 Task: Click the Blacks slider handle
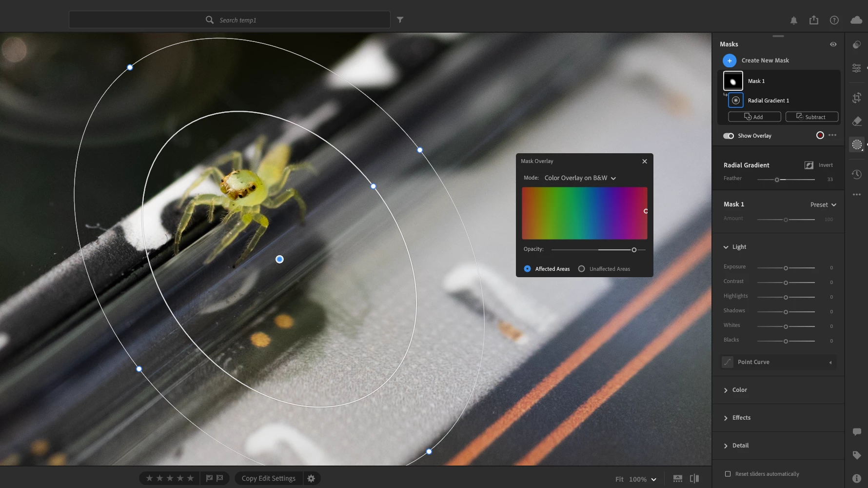click(786, 341)
